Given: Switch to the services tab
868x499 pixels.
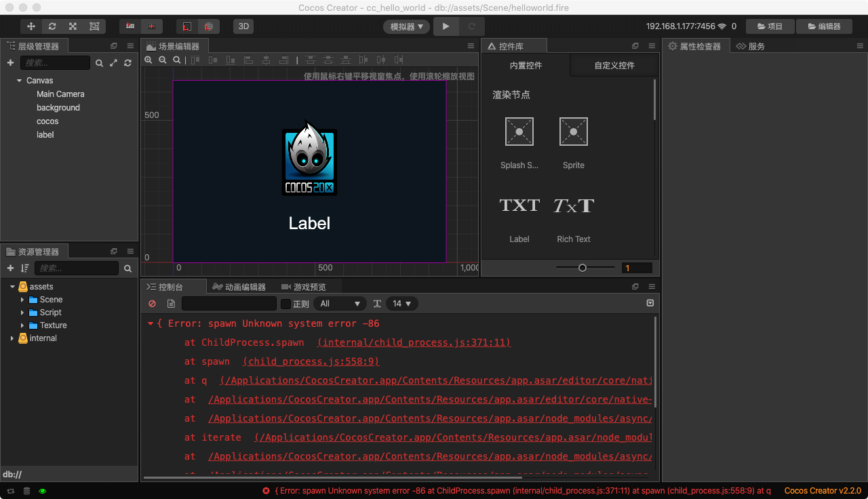Looking at the screenshot, I should (x=751, y=46).
